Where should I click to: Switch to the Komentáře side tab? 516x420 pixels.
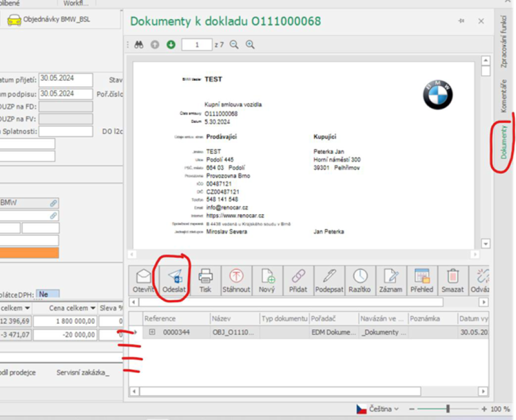(503, 96)
